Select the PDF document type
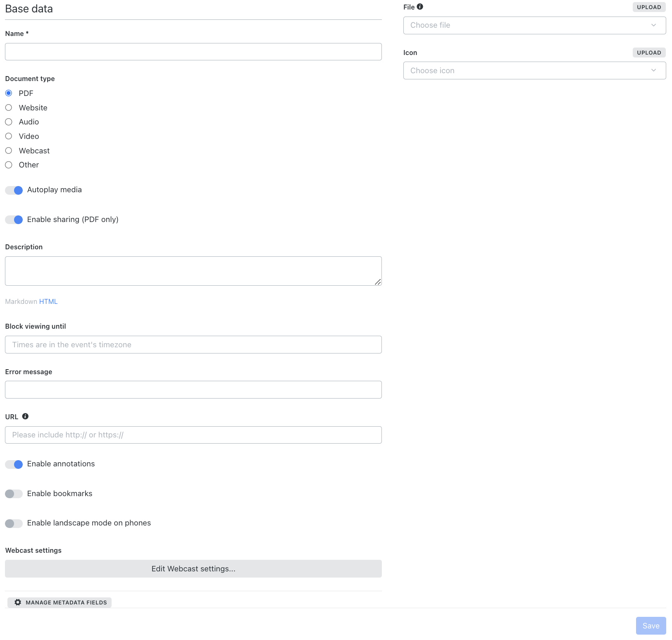Screen dimensions: 672x640 pyautogui.click(x=9, y=93)
